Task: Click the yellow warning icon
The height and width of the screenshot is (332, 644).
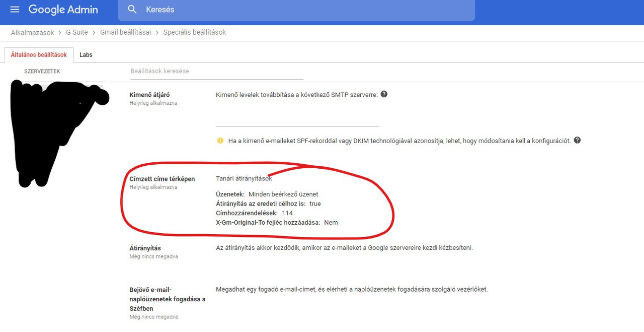Action: pos(220,141)
